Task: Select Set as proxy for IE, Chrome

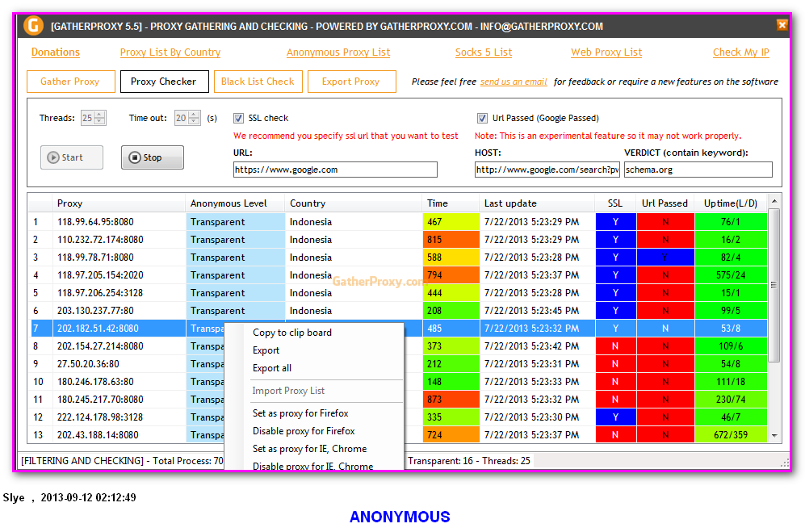Action: click(309, 448)
